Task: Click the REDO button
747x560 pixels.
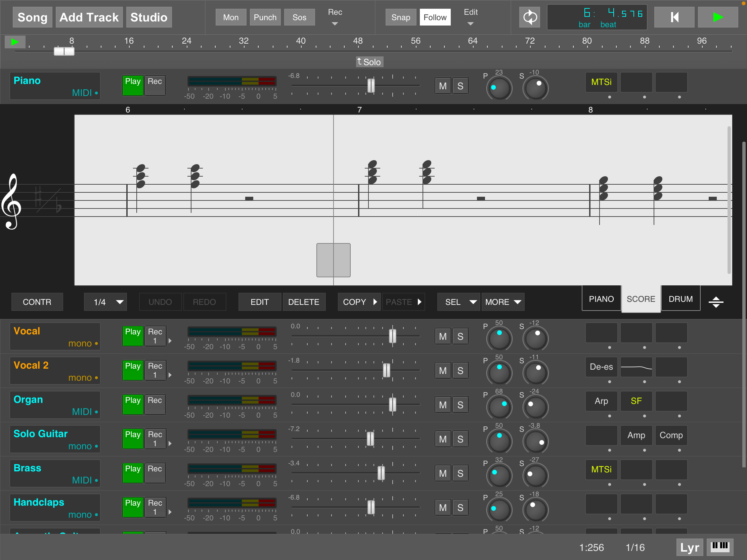Action: (x=204, y=302)
